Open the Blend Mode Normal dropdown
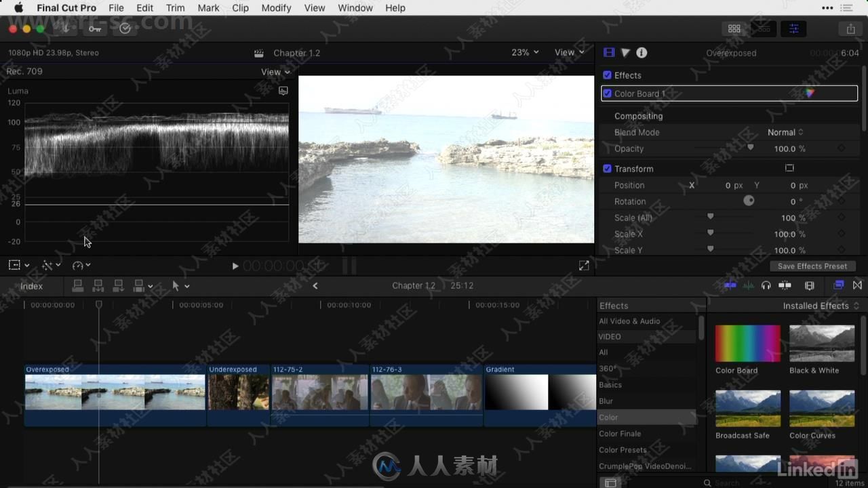The width and height of the screenshot is (868, 488). pos(785,132)
